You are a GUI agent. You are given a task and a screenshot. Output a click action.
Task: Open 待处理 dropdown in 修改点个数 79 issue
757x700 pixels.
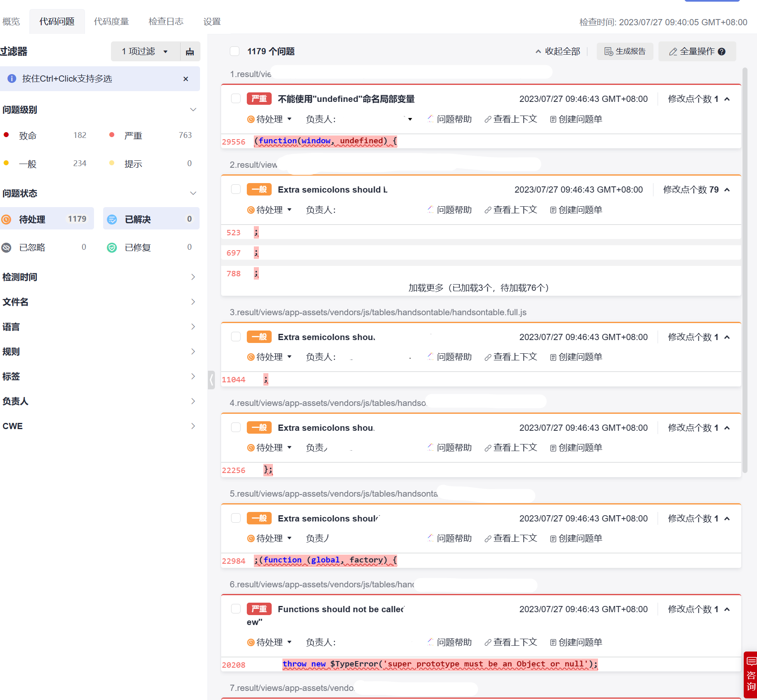click(270, 210)
